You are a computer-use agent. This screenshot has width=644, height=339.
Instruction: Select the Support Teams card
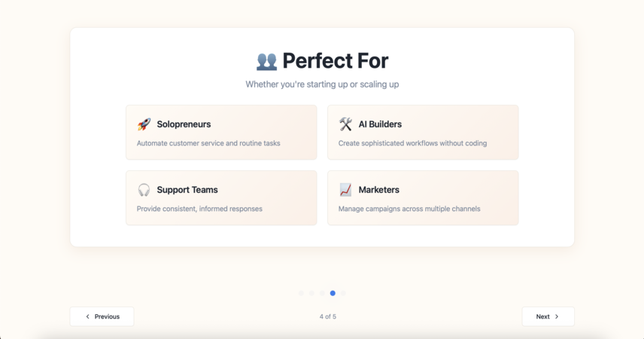point(221,198)
